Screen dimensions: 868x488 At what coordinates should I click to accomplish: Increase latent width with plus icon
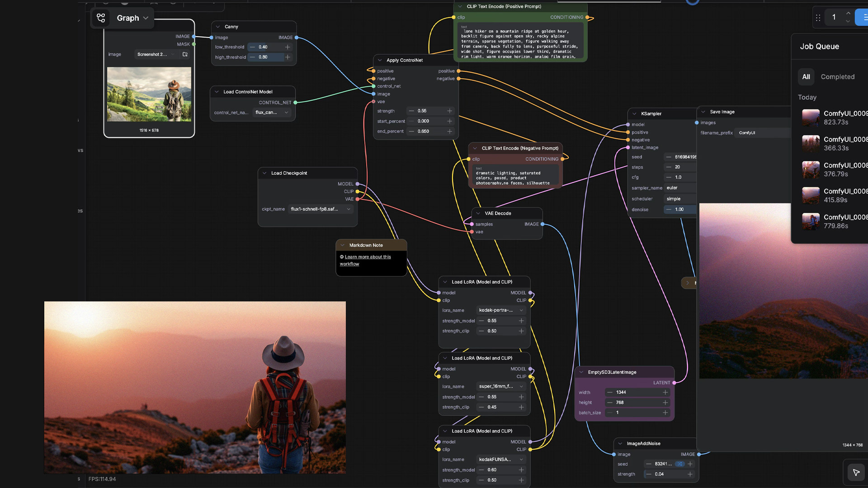665,392
